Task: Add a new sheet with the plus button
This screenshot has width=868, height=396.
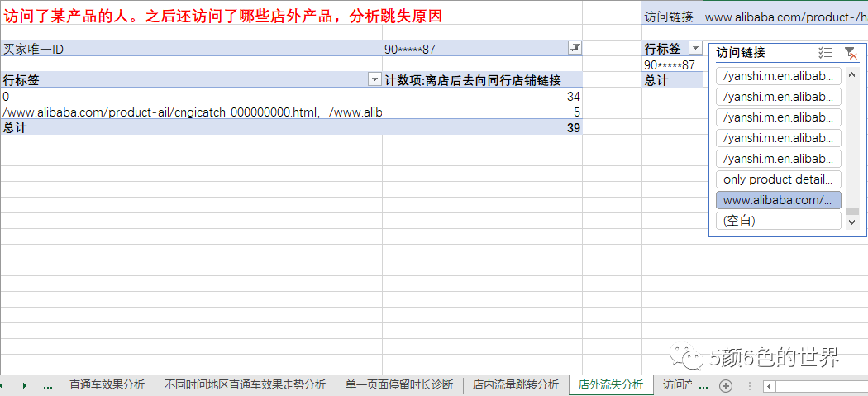Action: pos(726,385)
